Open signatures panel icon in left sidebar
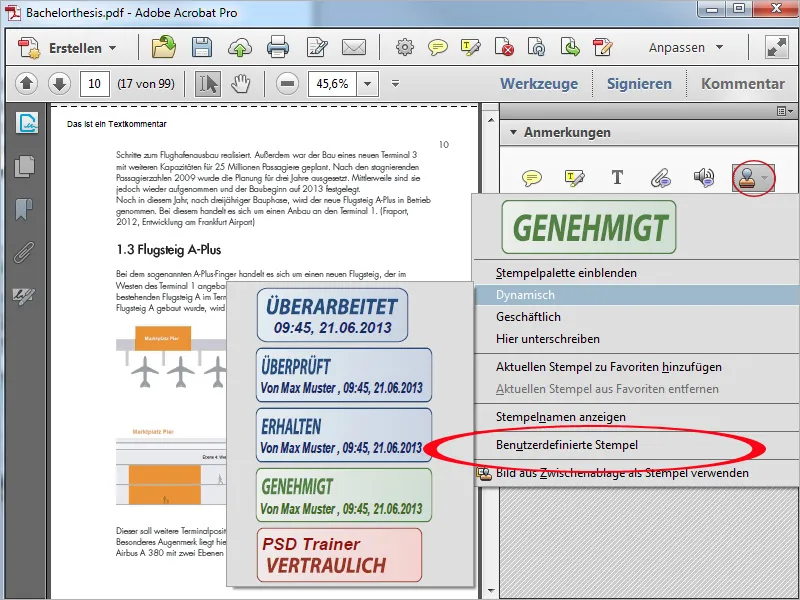The height and width of the screenshot is (600, 800). [x=26, y=123]
